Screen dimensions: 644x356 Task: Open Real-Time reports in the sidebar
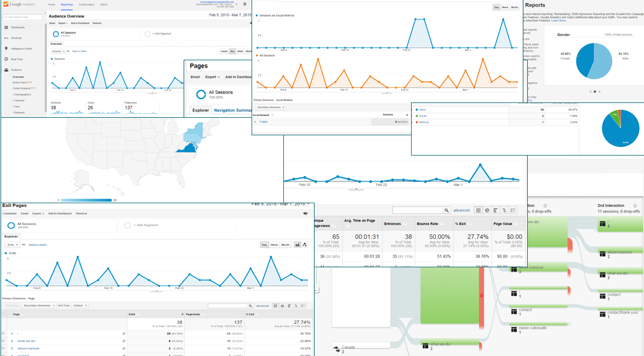tap(17, 60)
